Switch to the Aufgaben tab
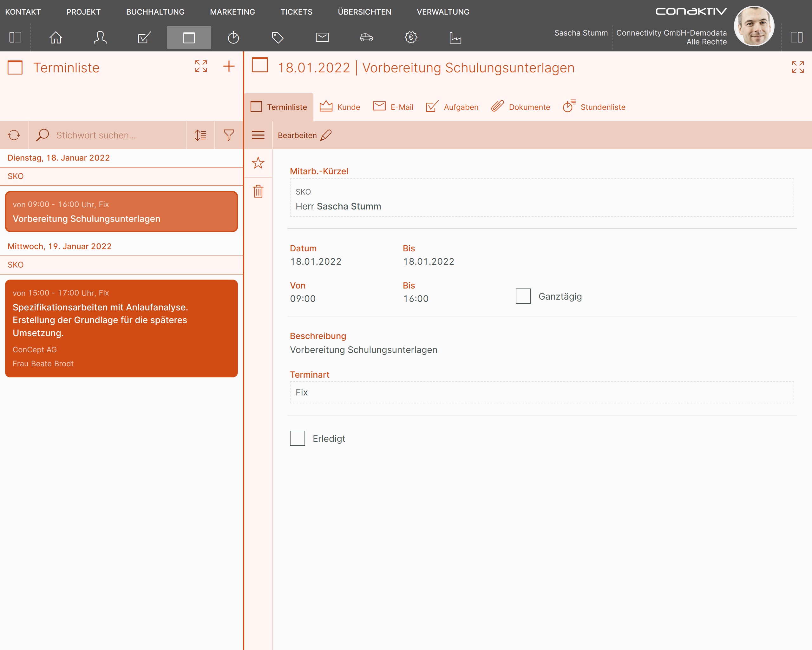 point(452,107)
